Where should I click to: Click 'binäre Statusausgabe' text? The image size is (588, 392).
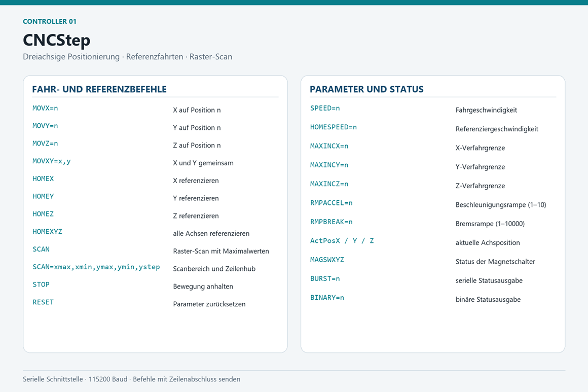tap(488, 299)
